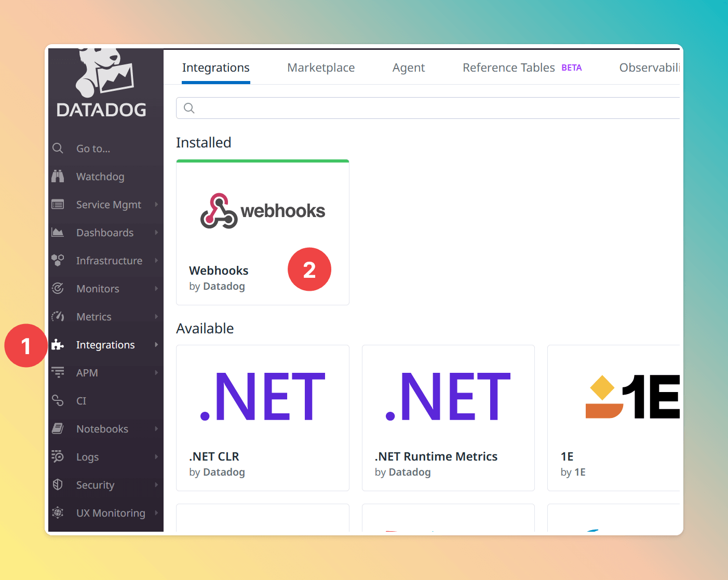Open the .NET CLR integration title

214,456
